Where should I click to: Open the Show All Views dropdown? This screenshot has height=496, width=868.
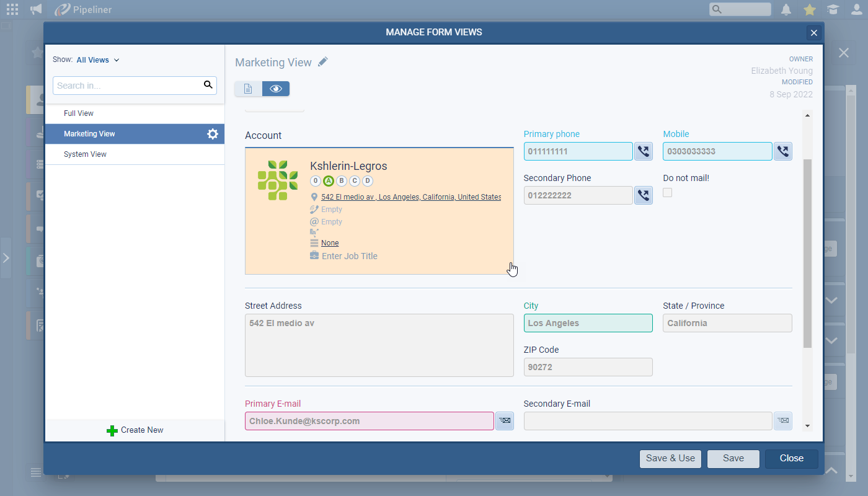coord(97,60)
